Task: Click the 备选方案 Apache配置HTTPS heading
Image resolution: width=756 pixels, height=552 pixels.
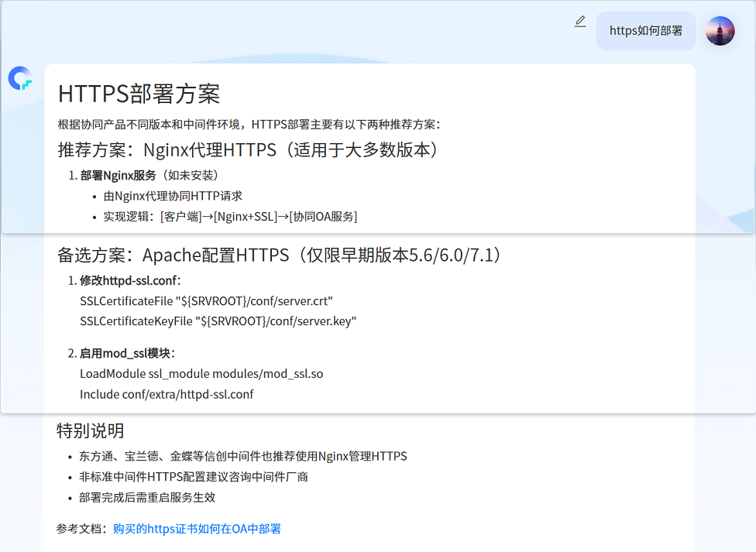Action: [x=279, y=255]
